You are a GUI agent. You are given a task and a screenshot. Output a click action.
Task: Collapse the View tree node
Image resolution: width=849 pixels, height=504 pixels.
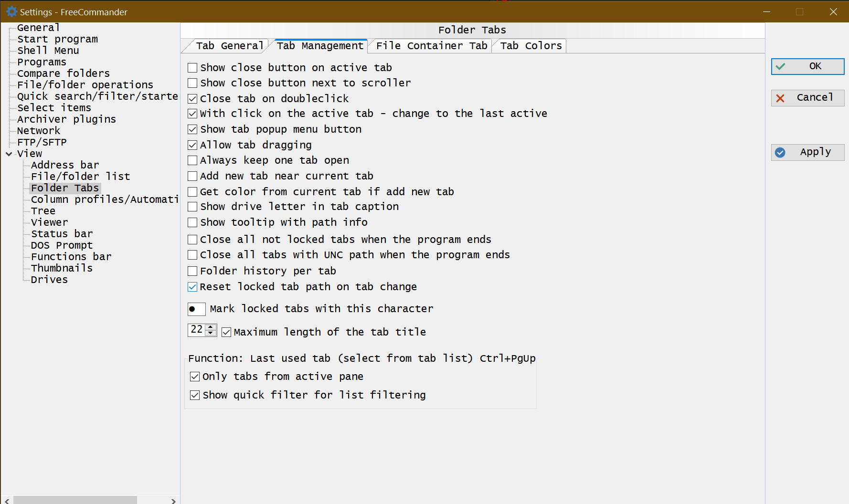[9, 154]
